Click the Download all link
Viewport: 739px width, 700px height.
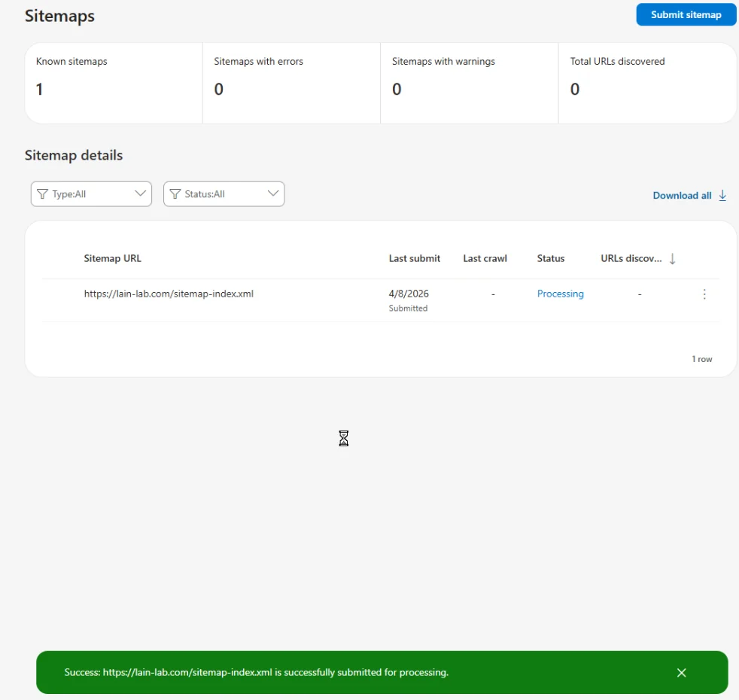682,196
